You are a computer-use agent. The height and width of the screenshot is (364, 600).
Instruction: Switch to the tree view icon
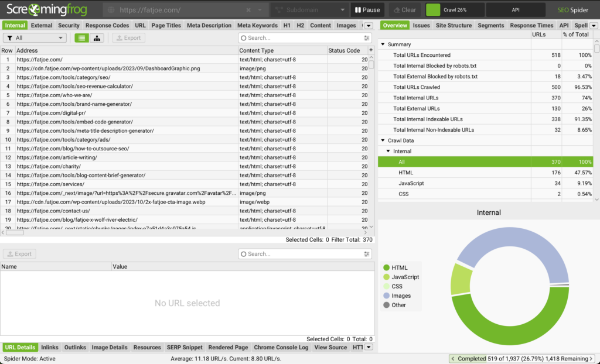click(97, 38)
